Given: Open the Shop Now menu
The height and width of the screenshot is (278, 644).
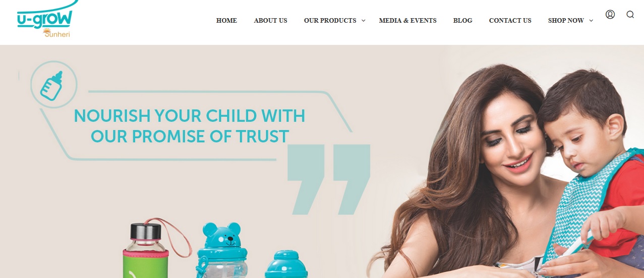Looking at the screenshot, I should [566, 21].
